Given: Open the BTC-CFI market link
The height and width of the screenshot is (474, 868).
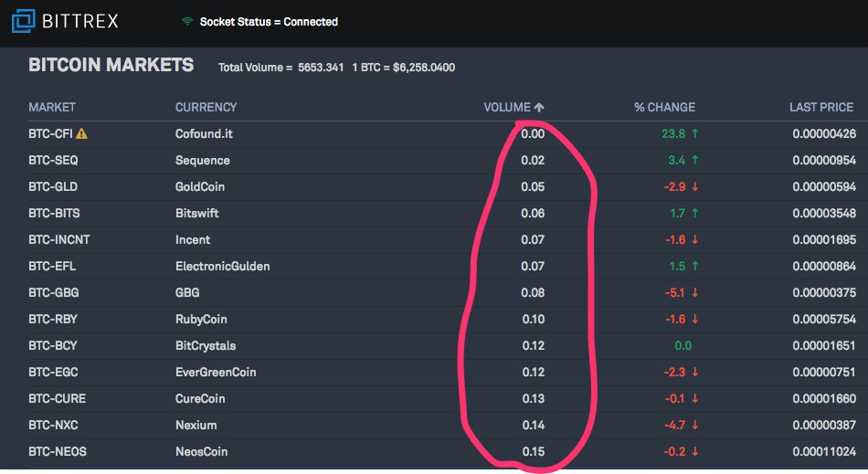Looking at the screenshot, I should 50,133.
